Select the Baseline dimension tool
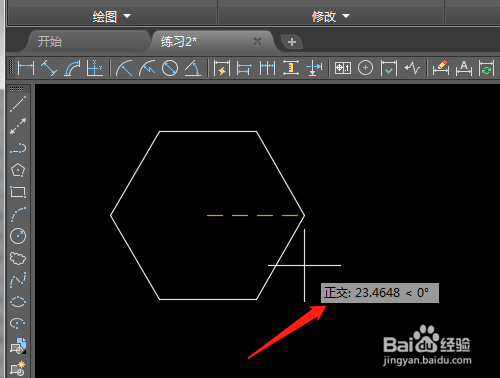The width and height of the screenshot is (500, 378). click(x=244, y=68)
